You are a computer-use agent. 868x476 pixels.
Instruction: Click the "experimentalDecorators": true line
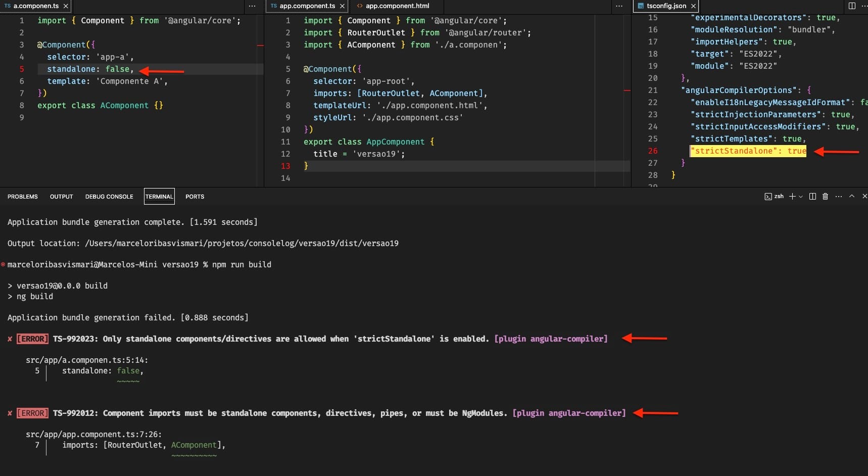point(765,18)
